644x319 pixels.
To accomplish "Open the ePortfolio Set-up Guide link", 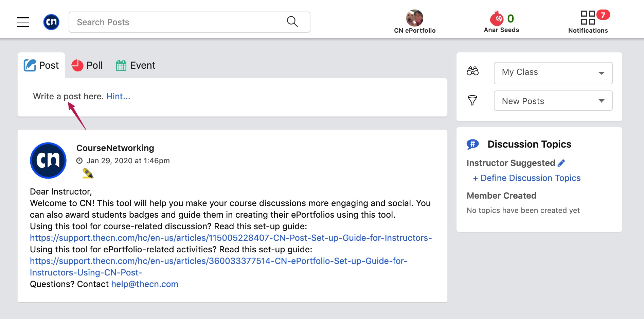I will 218,267.
